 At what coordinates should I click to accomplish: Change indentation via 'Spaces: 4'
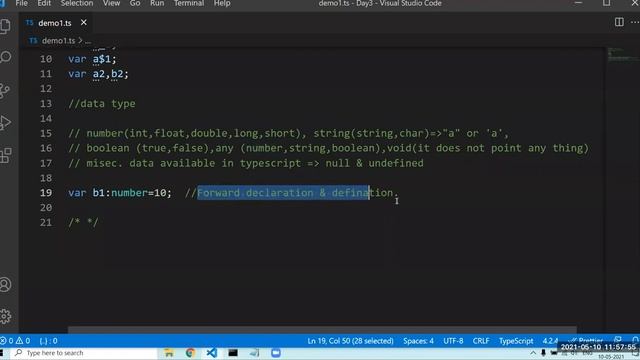tap(418, 340)
